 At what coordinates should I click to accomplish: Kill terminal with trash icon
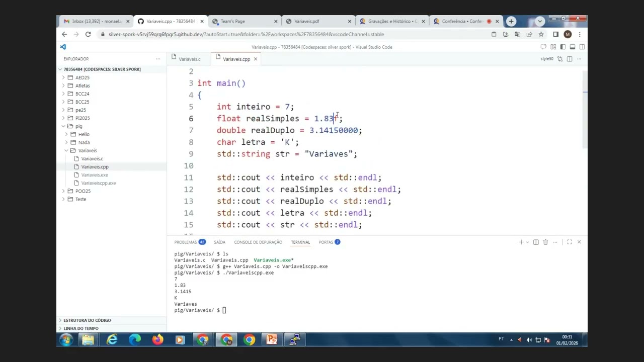(545, 242)
